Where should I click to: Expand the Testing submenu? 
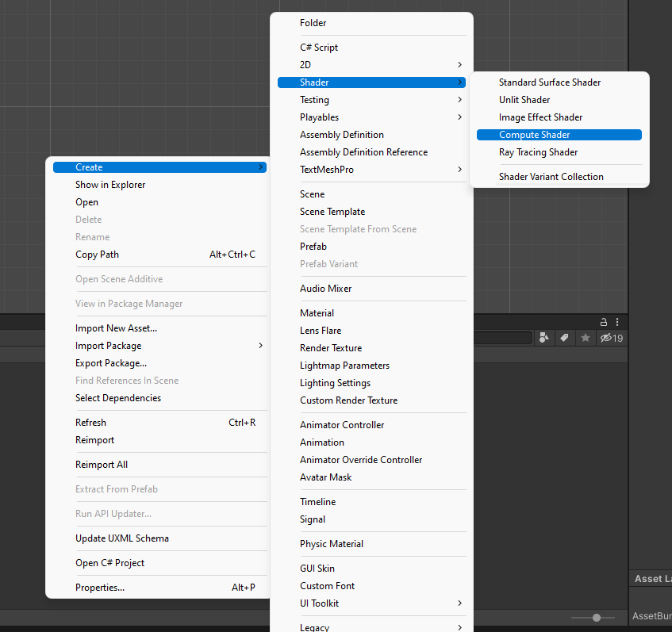[x=371, y=100]
